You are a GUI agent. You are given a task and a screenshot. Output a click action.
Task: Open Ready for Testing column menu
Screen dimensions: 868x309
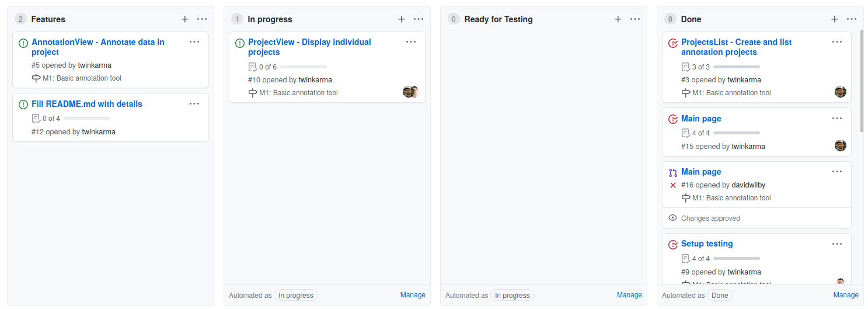tap(635, 19)
